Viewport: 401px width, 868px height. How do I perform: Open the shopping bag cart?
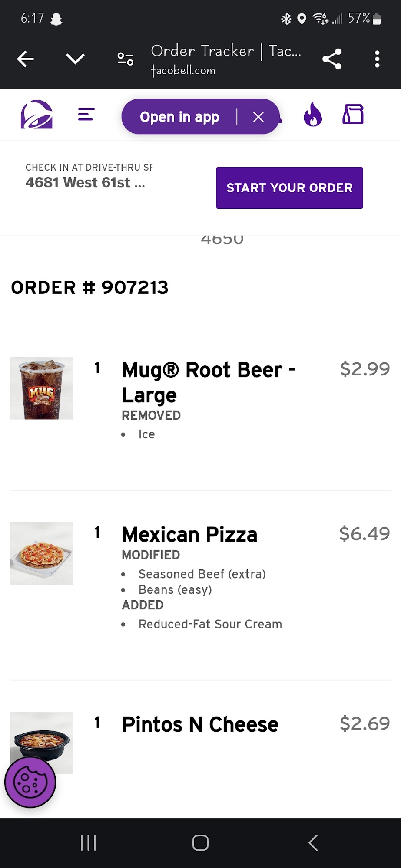pyautogui.click(x=353, y=115)
